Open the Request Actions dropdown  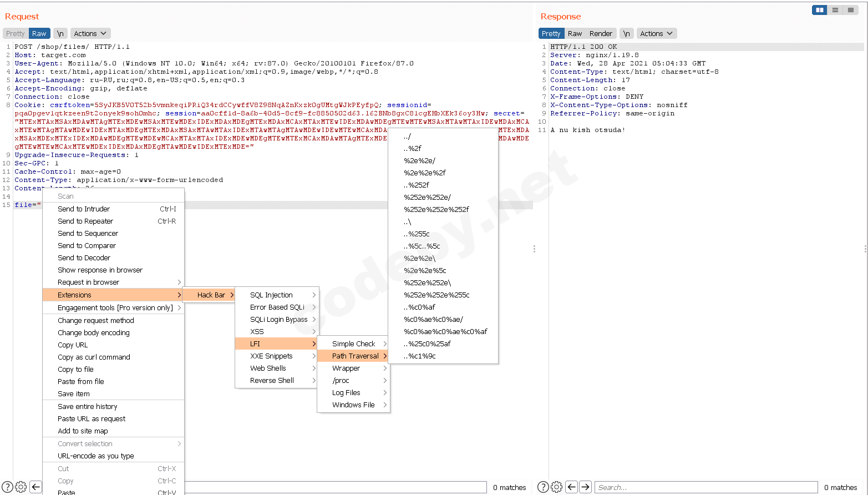tap(90, 34)
